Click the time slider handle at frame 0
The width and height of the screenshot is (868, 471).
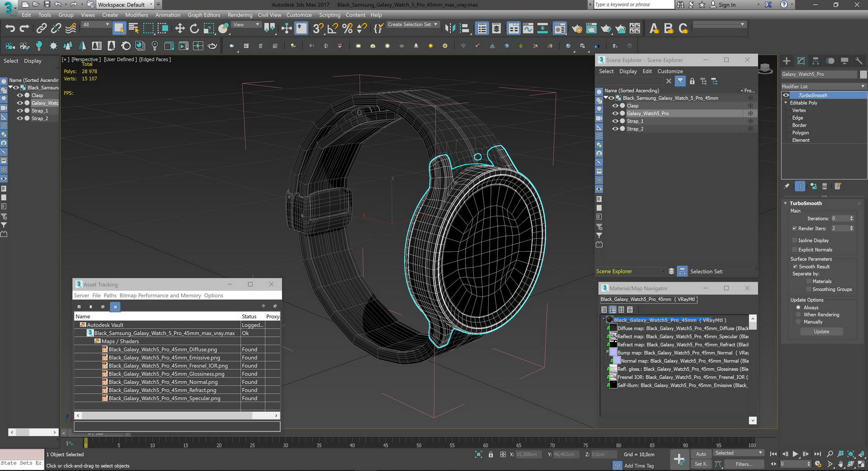(x=85, y=443)
